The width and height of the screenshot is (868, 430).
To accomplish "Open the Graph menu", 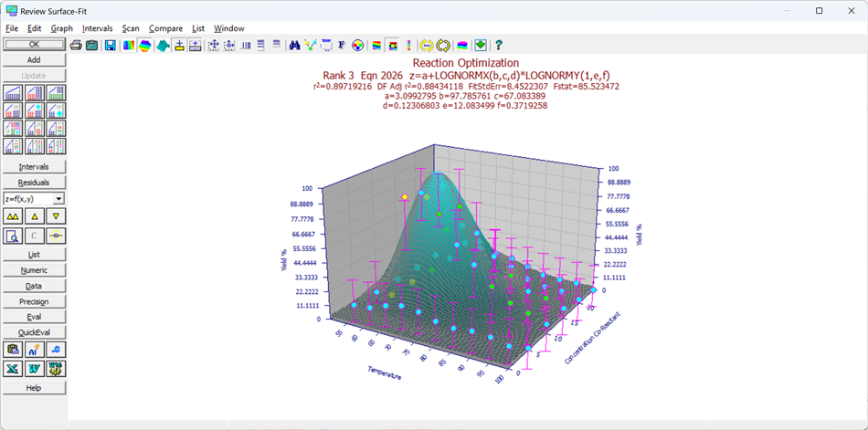I will point(62,28).
